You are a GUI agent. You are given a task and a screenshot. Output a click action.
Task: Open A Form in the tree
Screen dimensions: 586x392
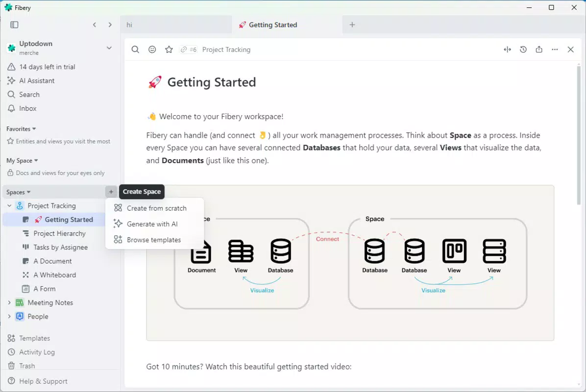[x=45, y=289]
